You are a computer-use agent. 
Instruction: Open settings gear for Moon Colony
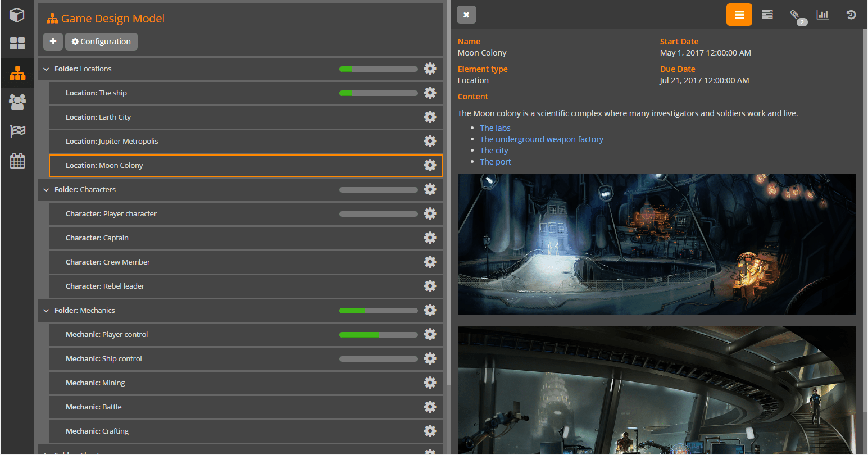tap(430, 165)
